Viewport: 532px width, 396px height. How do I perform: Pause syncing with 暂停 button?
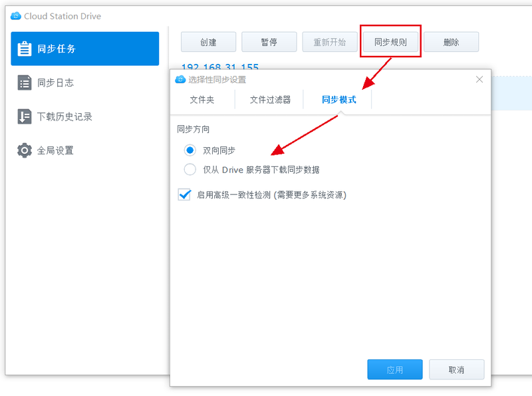coord(269,42)
